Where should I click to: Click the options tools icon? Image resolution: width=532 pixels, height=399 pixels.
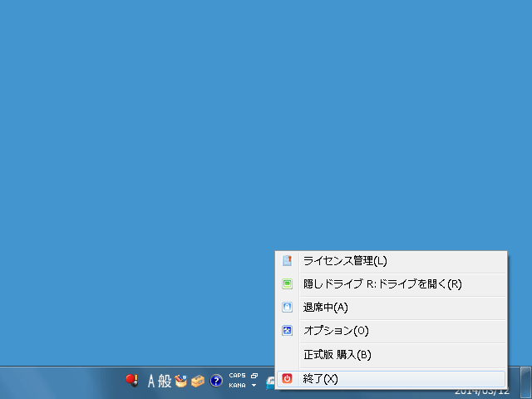(288, 330)
